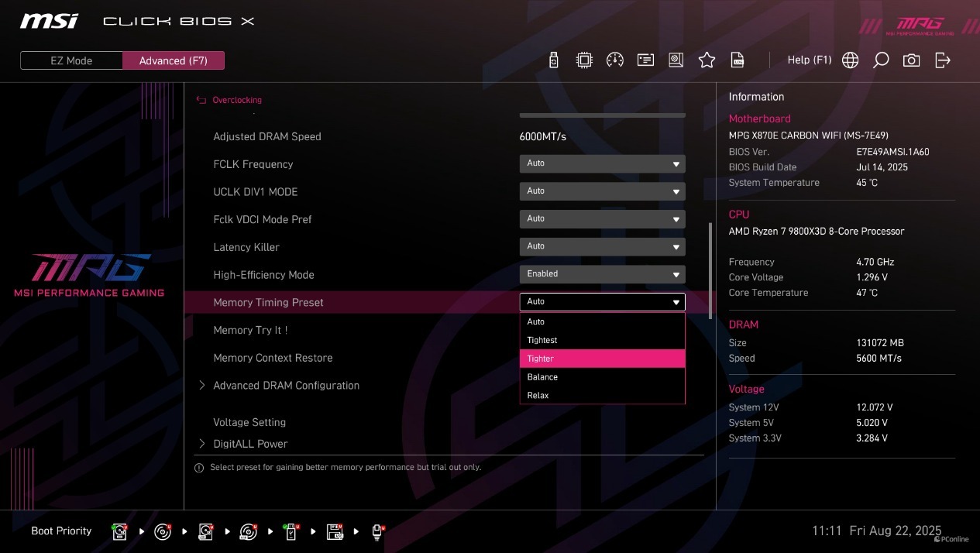Click the AMD Ryzen 7 9800X3D processor name
Image resolution: width=980 pixels, height=553 pixels.
[x=817, y=231]
